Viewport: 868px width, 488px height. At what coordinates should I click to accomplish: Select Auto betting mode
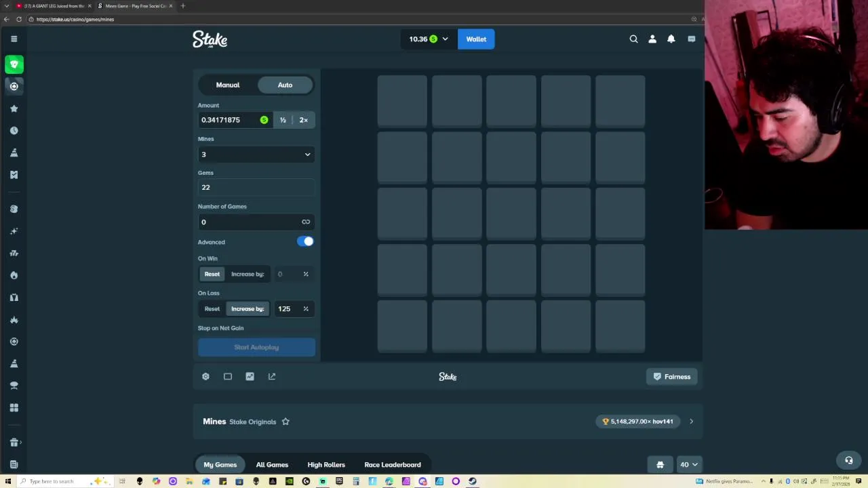[x=285, y=85]
